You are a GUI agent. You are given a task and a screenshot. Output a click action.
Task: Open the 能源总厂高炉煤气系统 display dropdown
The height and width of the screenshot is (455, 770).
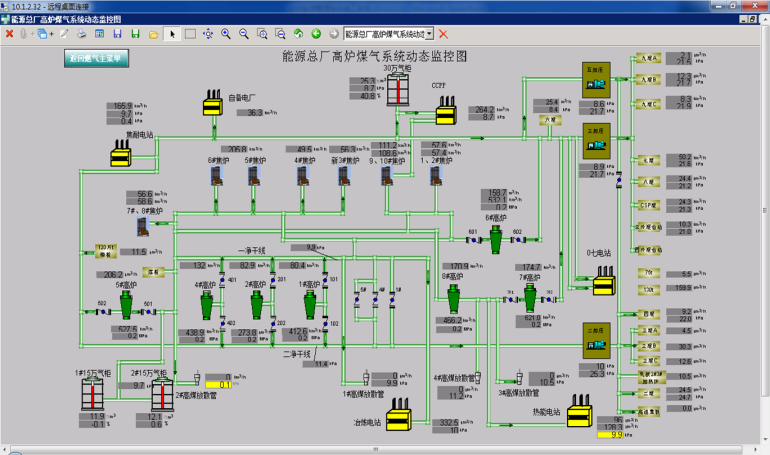429,33
